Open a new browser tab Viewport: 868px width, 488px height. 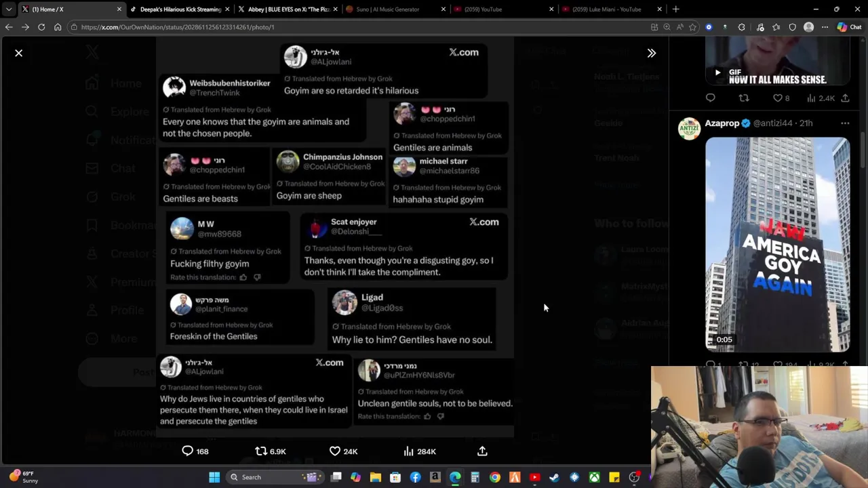coord(675,9)
